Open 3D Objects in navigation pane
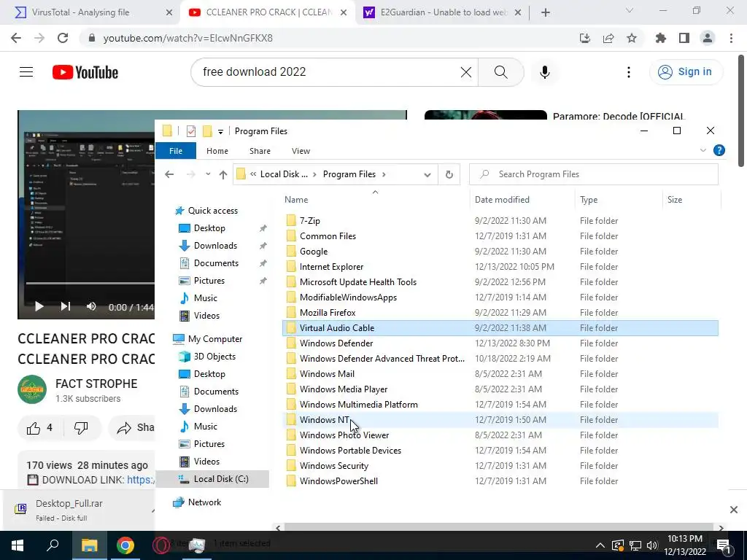Viewport: 747px width, 560px height. (214, 357)
